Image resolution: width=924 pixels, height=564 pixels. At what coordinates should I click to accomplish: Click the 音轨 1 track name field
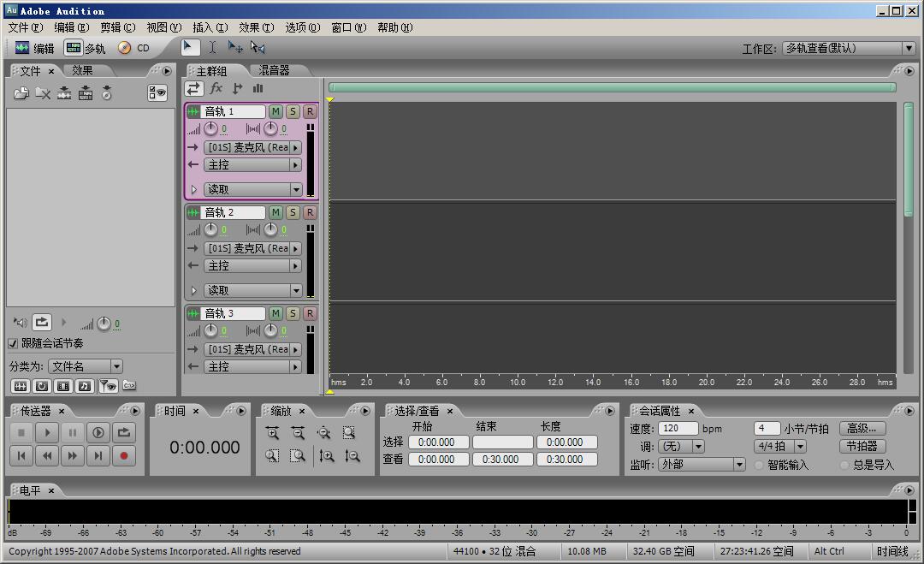(x=234, y=111)
